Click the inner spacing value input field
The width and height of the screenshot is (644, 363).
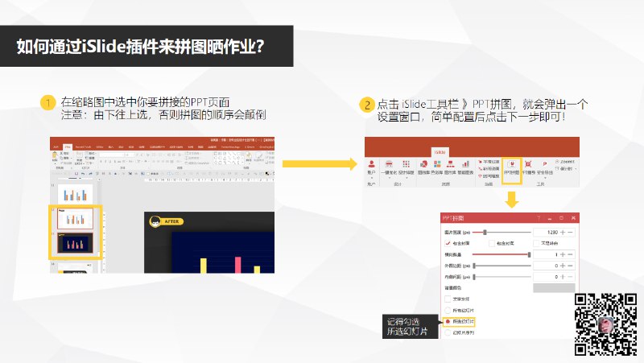tap(547, 277)
